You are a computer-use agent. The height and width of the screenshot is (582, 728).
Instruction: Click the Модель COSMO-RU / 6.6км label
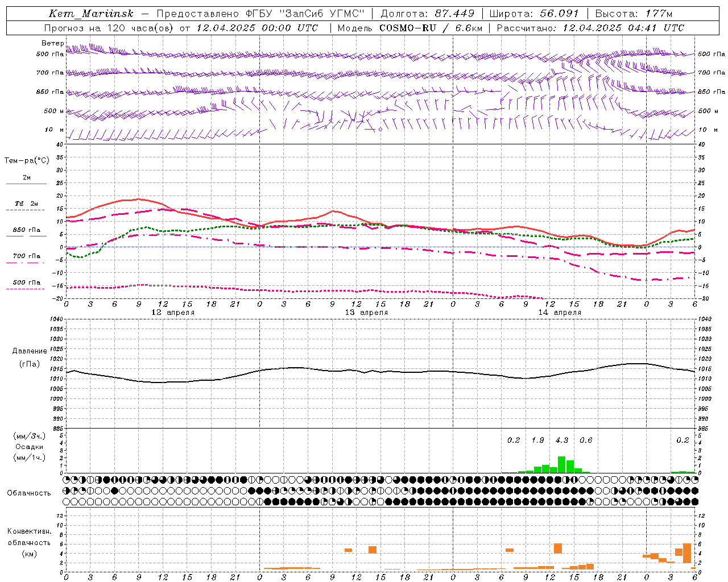(409, 28)
